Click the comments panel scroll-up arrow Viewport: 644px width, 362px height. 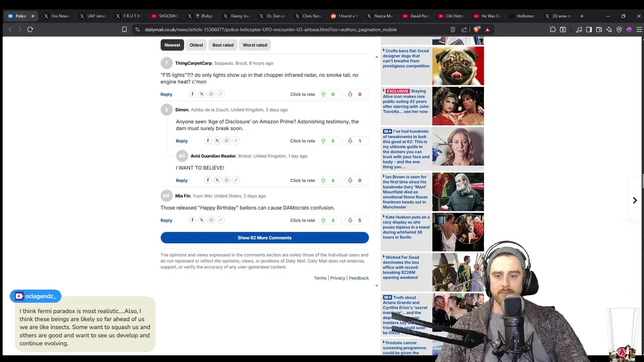coord(377,57)
